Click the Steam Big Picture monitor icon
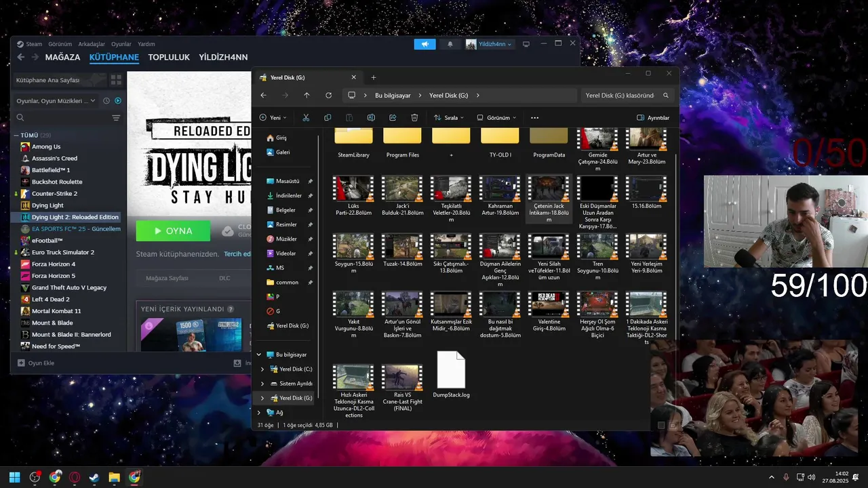This screenshot has height=488, width=868. 526,44
